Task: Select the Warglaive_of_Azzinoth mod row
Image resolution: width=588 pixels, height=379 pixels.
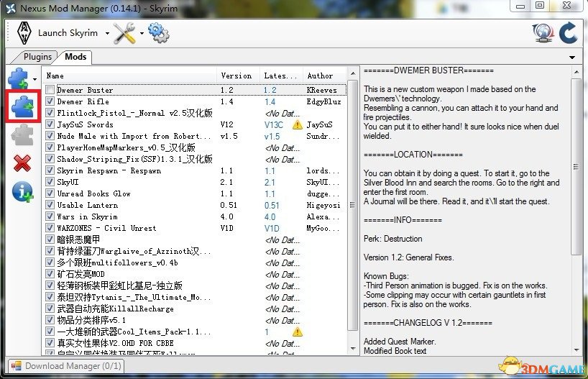Action: tap(195, 251)
